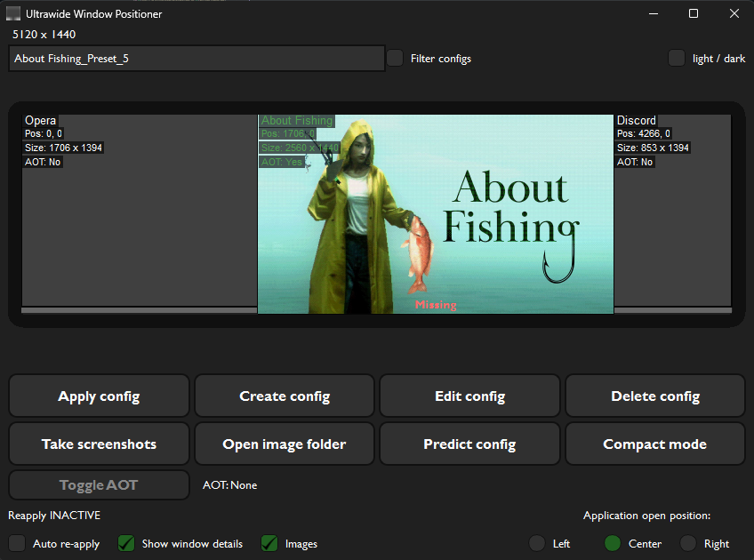Open Edit config
Viewport: 754px width, 560px height.
(x=469, y=396)
